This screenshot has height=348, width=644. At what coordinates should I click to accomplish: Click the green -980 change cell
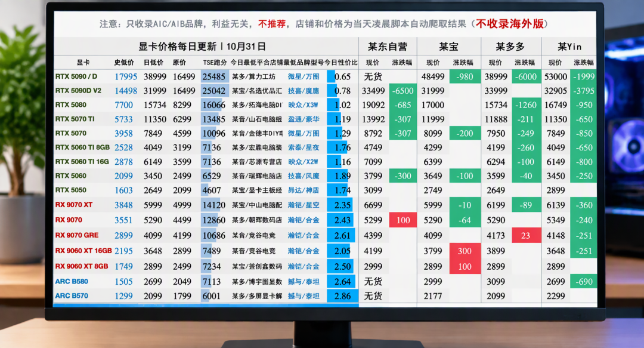465,76
